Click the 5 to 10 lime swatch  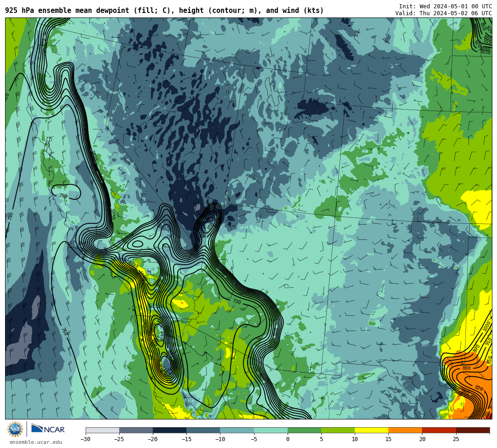[338, 430]
